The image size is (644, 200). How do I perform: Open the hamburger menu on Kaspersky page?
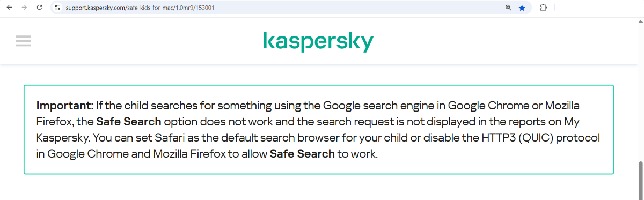[x=24, y=41]
